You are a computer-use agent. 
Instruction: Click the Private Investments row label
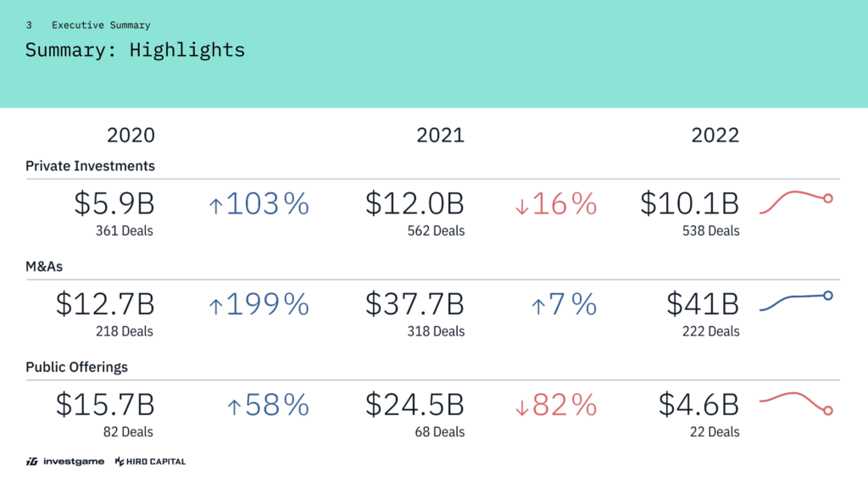pos(90,166)
